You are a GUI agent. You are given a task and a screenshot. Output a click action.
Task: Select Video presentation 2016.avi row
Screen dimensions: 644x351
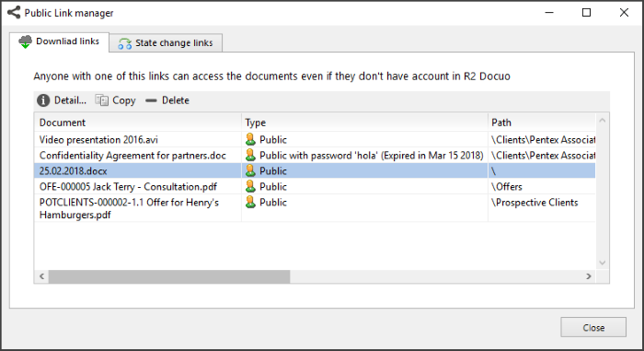pos(315,139)
